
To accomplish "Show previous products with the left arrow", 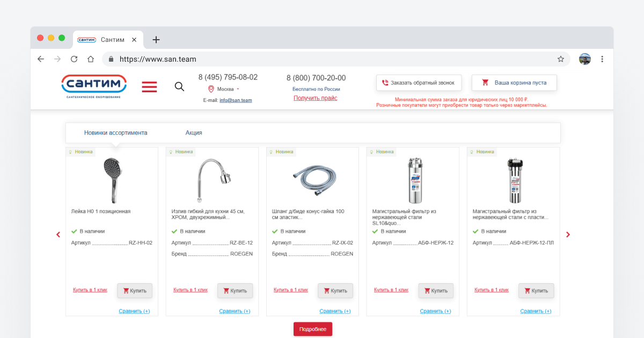I will click(58, 234).
